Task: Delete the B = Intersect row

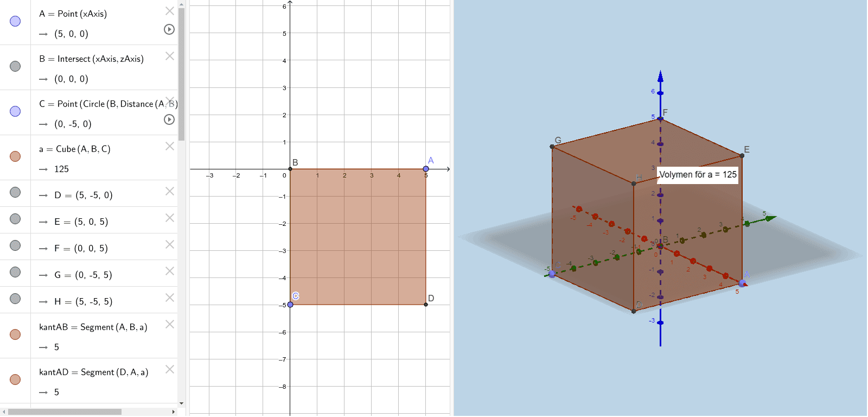Action: tap(170, 56)
